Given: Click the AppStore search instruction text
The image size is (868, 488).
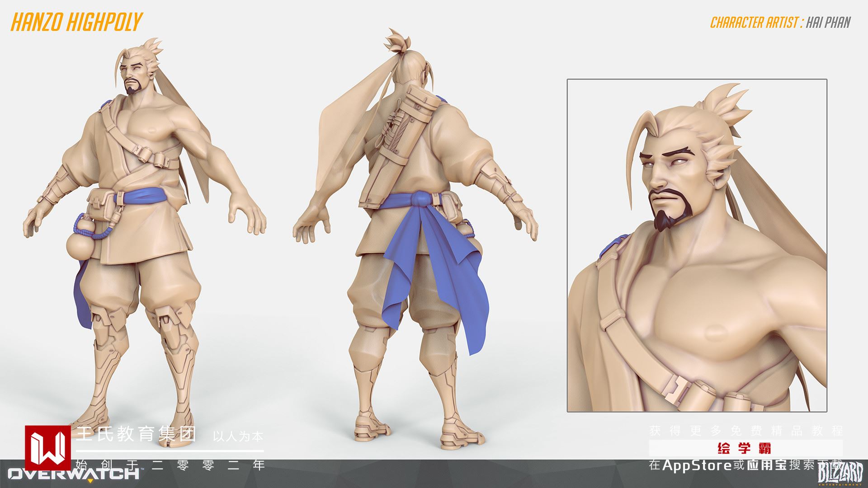Looking at the screenshot, I should click(x=746, y=465).
